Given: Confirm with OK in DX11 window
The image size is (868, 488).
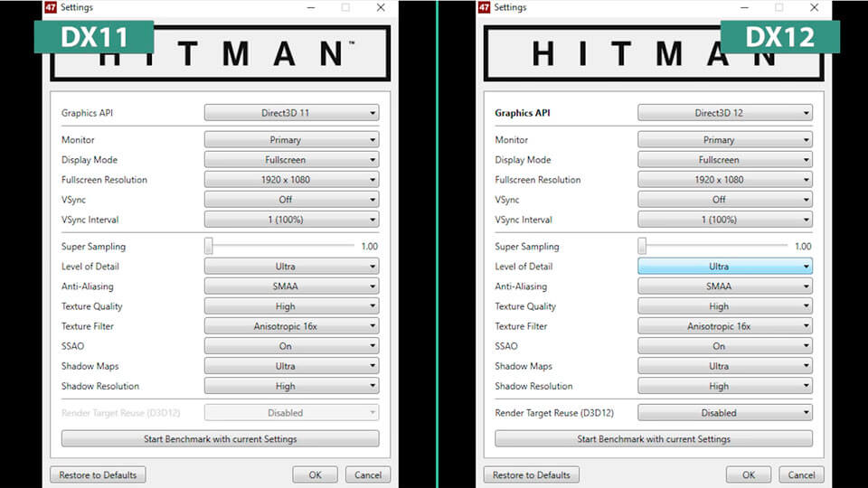Looking at the screenshot, I should coord(315,474).
